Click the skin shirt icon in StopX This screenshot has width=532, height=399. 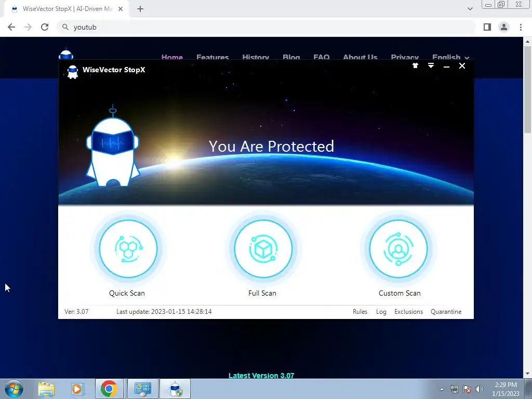pos(415,65)
